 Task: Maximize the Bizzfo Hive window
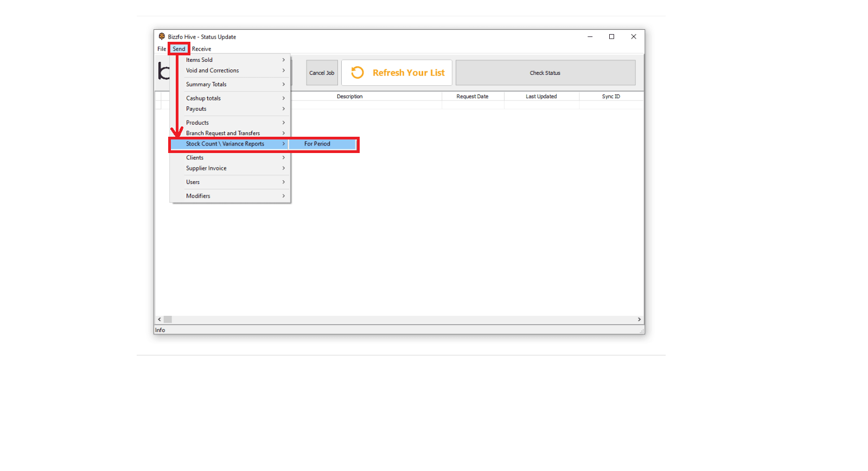(611, 37)
